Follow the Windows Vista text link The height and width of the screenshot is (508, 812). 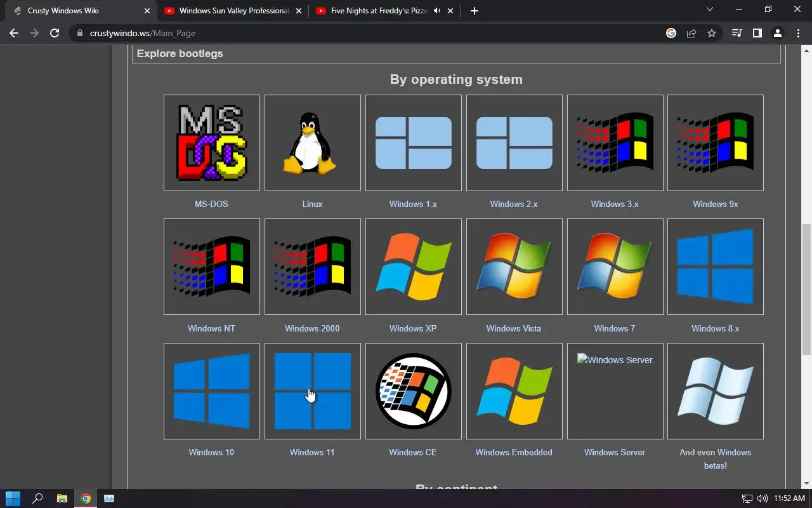click(514, 328)
